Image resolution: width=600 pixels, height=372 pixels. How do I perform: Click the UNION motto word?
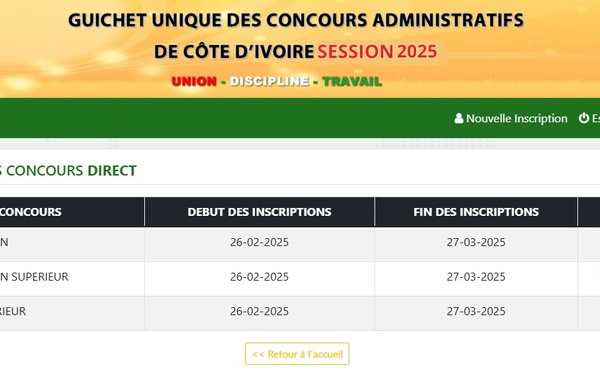click(194, 82)
